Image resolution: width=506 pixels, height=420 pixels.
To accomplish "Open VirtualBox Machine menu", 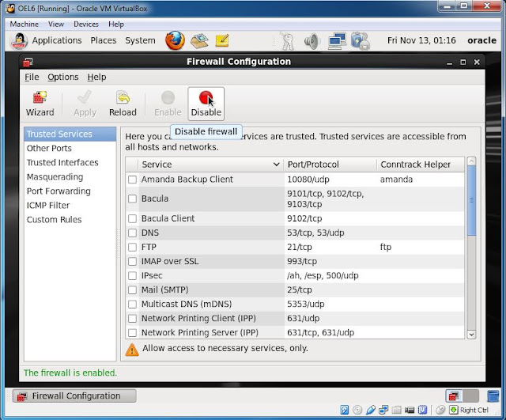I will pos(25,25).
